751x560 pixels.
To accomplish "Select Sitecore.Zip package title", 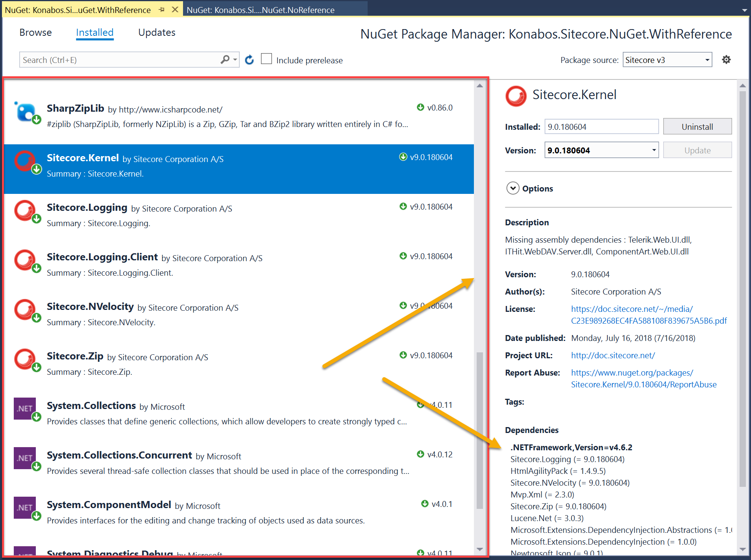I will [x=75, y=356].
